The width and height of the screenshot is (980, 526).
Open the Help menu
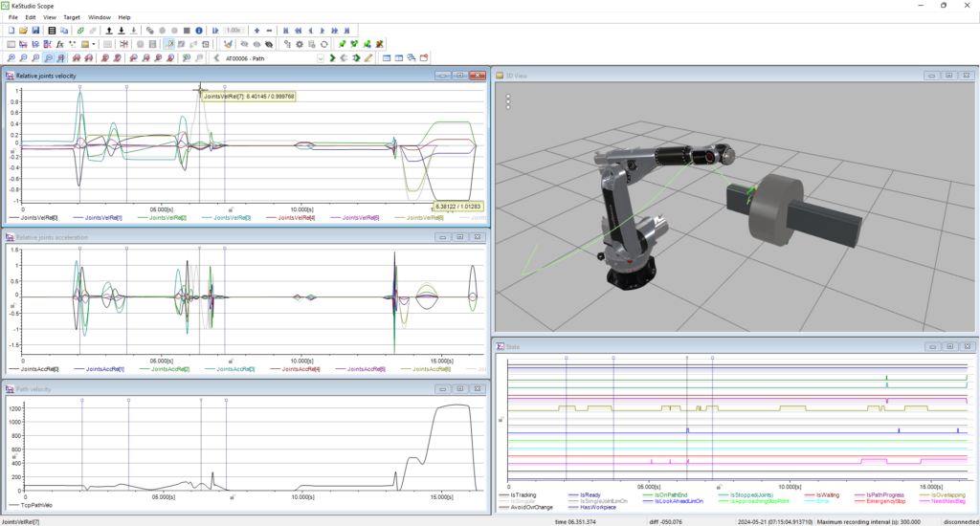pos(124,17)
